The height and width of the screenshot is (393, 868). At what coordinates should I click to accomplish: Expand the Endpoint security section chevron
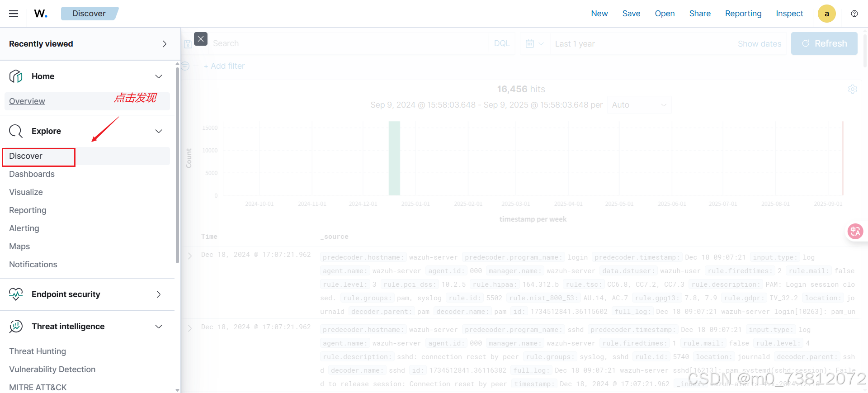click(x=159, y=294)
